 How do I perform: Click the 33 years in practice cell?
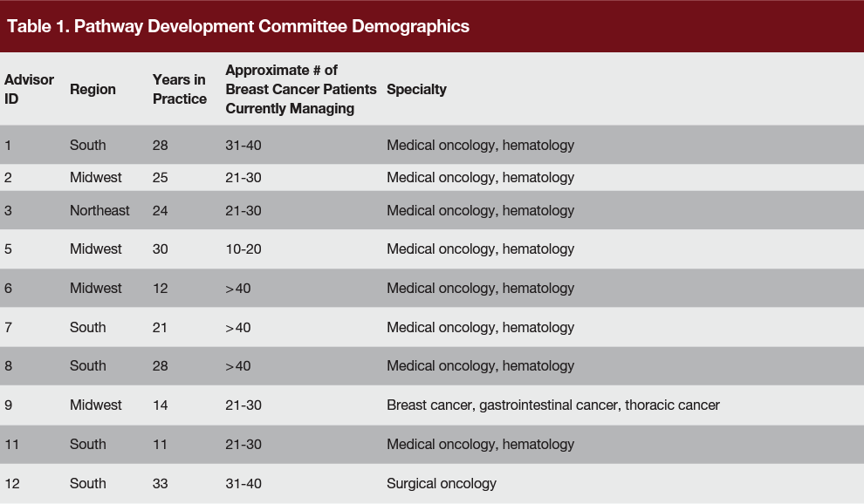tap(161, 483)
